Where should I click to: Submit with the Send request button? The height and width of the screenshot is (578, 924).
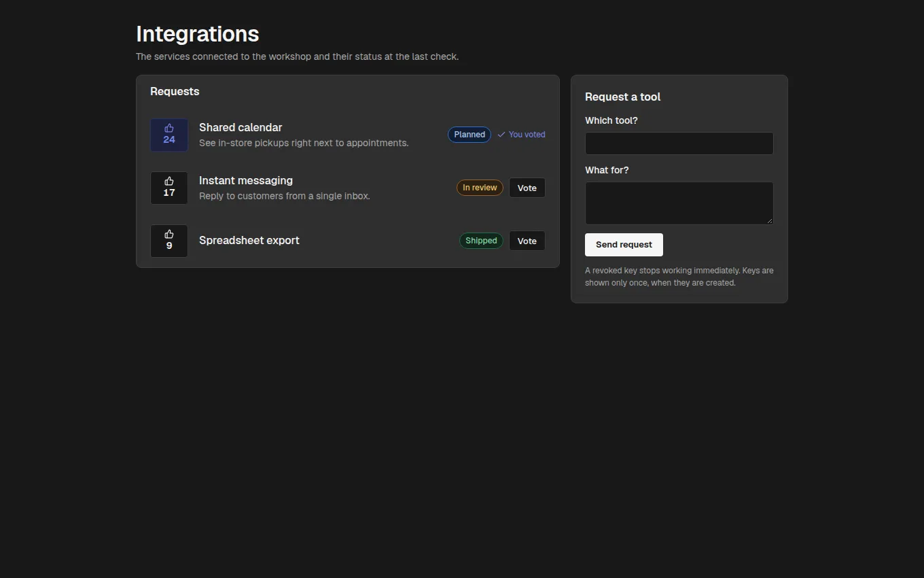[624, 245]
